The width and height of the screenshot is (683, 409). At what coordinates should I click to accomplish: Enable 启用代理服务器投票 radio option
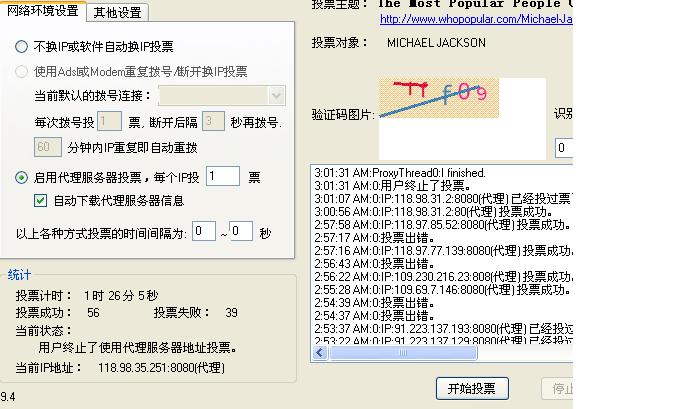tap(22, 177)
